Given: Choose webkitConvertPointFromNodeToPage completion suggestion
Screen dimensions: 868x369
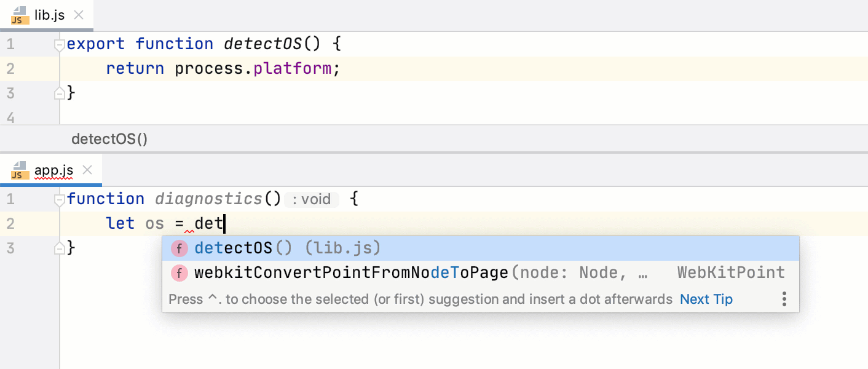Looking at the screenshot, I should pos(352,273).
